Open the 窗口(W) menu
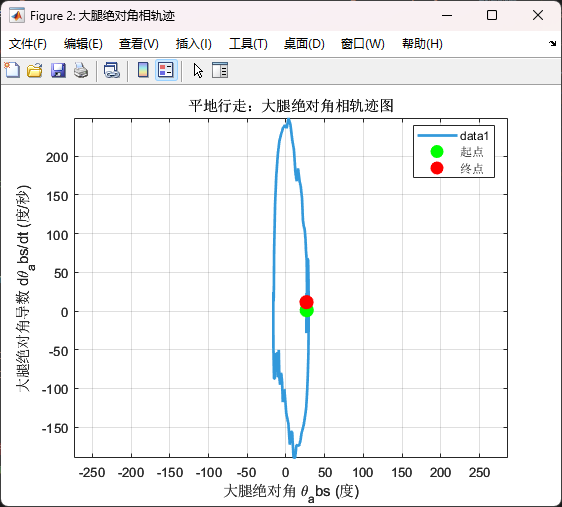 pyautogui.click(x=362, y=44)
